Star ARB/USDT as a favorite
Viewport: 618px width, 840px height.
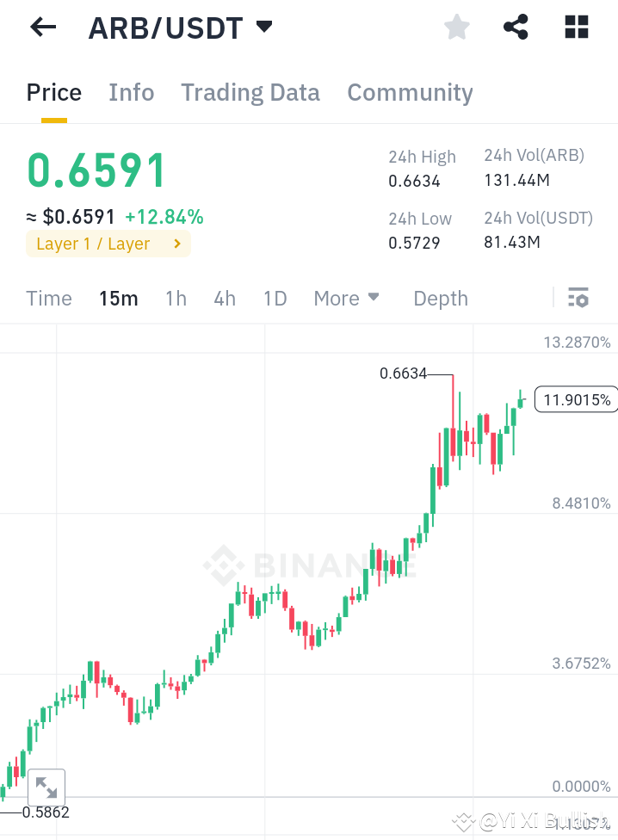456,27
